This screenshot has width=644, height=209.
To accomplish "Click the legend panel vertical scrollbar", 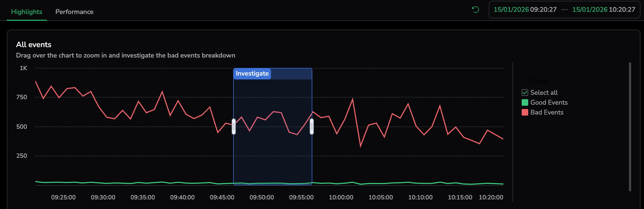I will click(630, 127).
